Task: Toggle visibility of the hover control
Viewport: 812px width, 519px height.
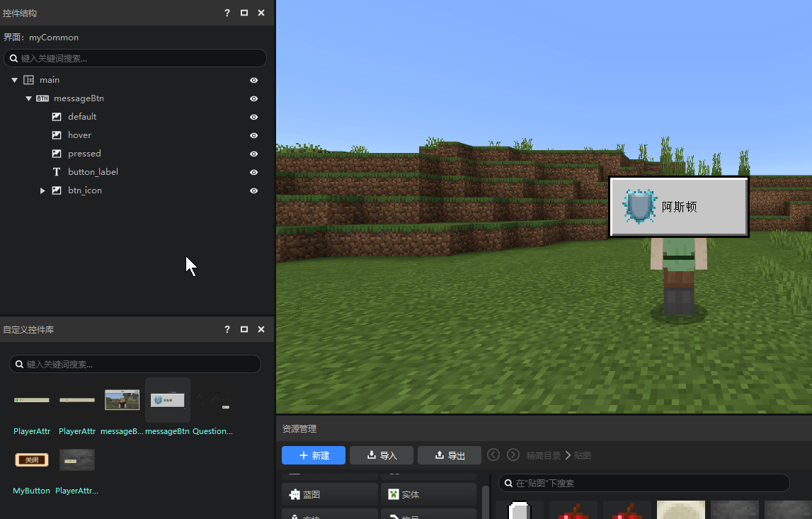Action: (253, 135)
